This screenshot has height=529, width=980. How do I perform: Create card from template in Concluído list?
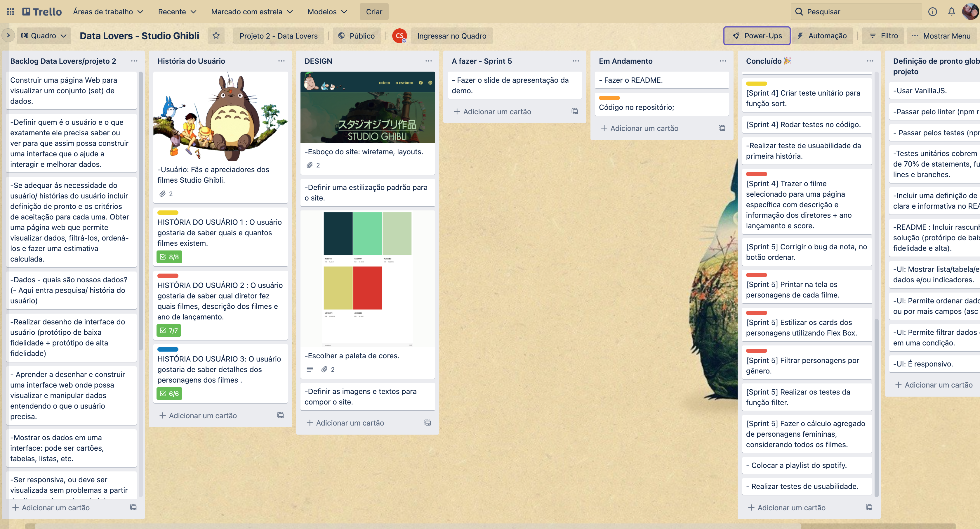[x=869, y=508]
